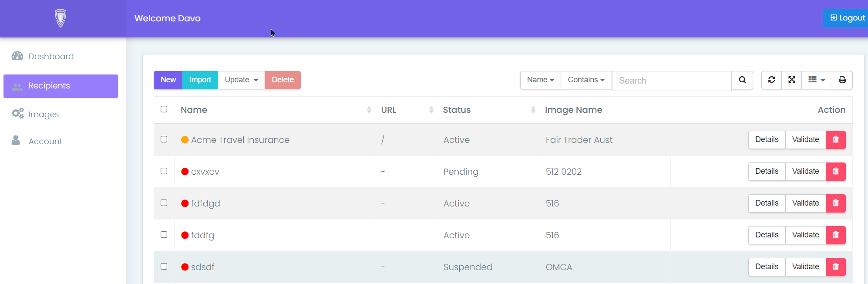Open the columns list dropdown
The width and height of the screenshot is (868, 284).
(817, 80)
